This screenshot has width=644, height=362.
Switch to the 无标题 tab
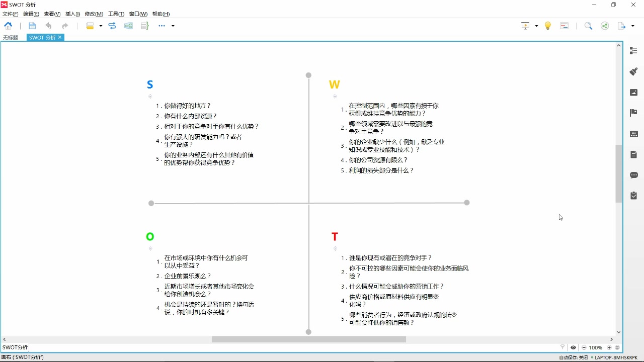11,37
